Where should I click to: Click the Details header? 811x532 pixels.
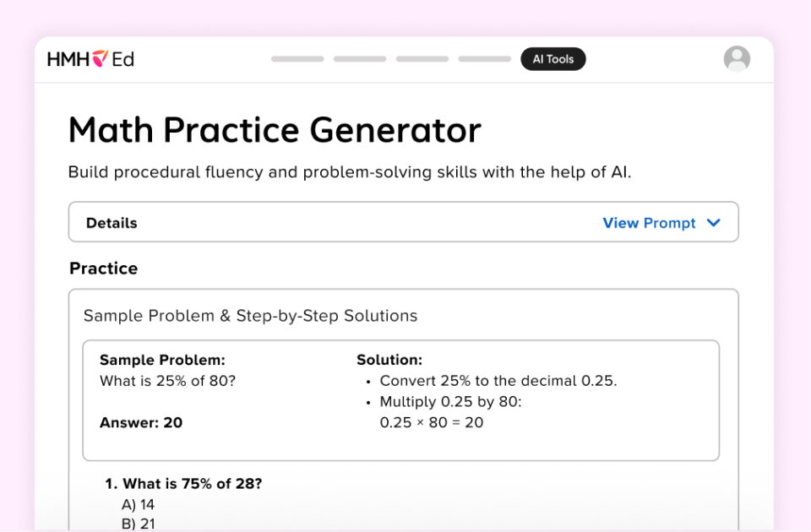pos(111,223)
